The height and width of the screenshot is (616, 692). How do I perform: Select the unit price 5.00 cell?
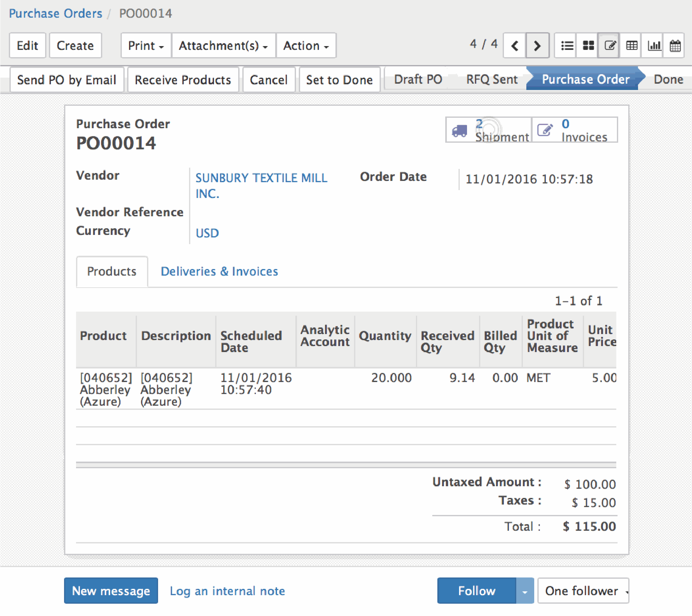coord(600,389)
